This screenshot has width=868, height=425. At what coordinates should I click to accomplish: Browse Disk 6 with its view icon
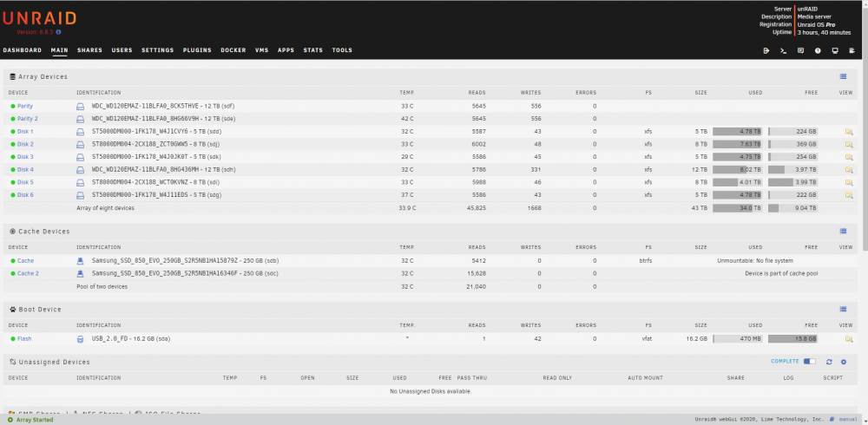pos(849,195)
